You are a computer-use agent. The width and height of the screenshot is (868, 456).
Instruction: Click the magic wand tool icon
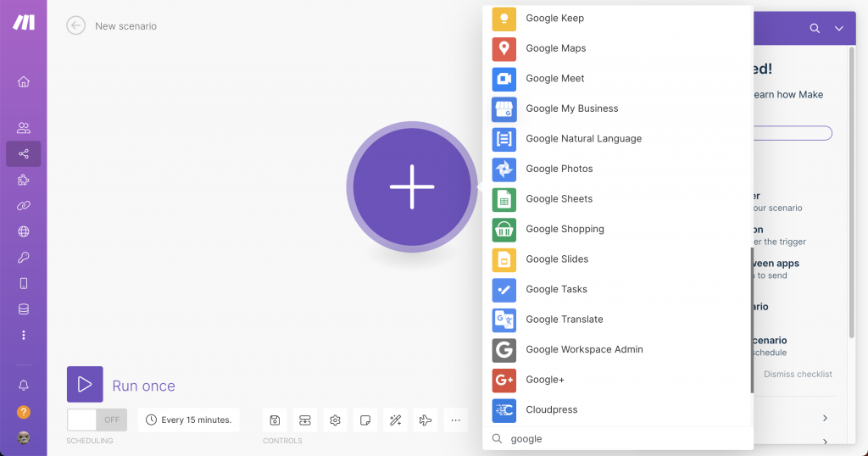pos(395,420)
